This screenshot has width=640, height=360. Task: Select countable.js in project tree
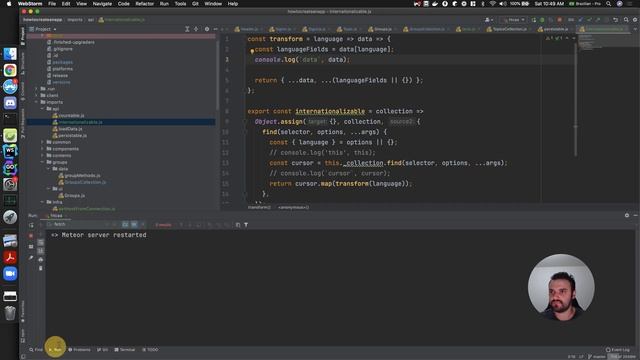coord(71,116)
